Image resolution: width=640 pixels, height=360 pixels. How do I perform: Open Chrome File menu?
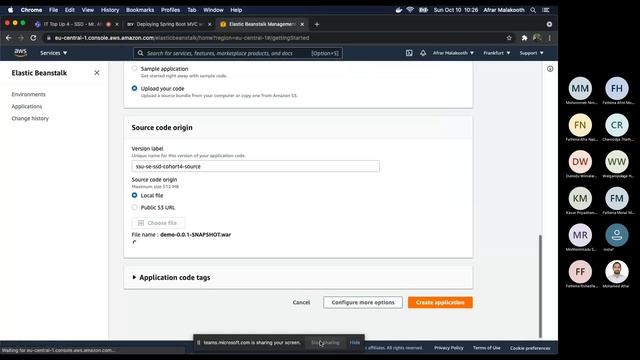(53, 10)
